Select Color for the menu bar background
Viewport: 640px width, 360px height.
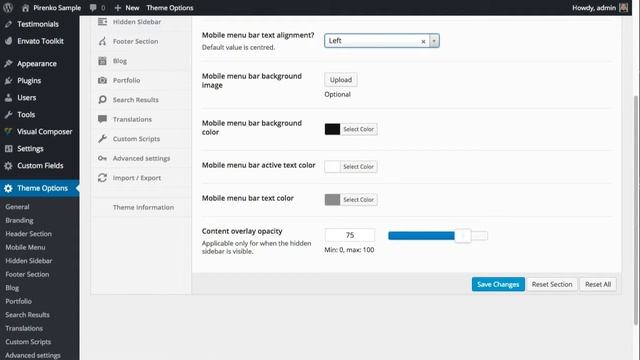(x=358, y=129)
